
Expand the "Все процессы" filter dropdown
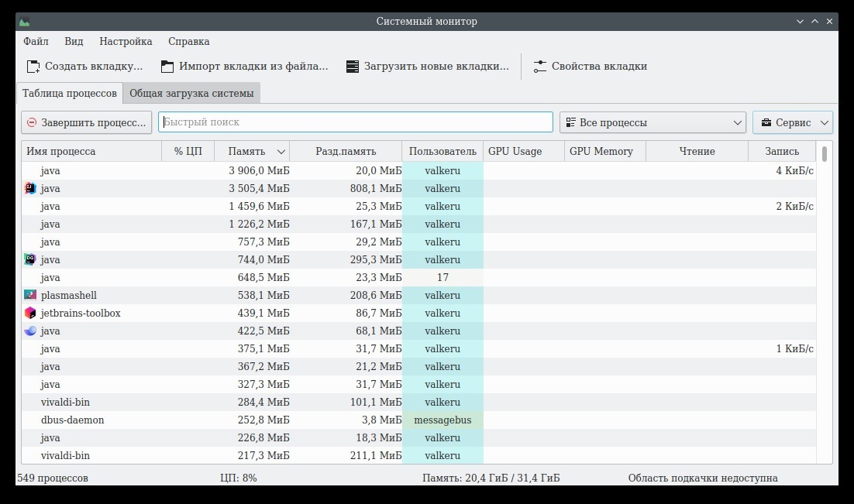coord(653,122)
